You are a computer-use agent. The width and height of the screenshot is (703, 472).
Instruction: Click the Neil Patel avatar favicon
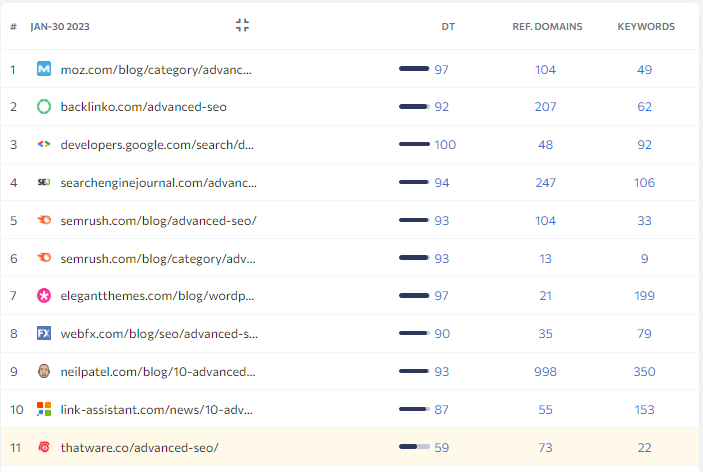point(44,371)
